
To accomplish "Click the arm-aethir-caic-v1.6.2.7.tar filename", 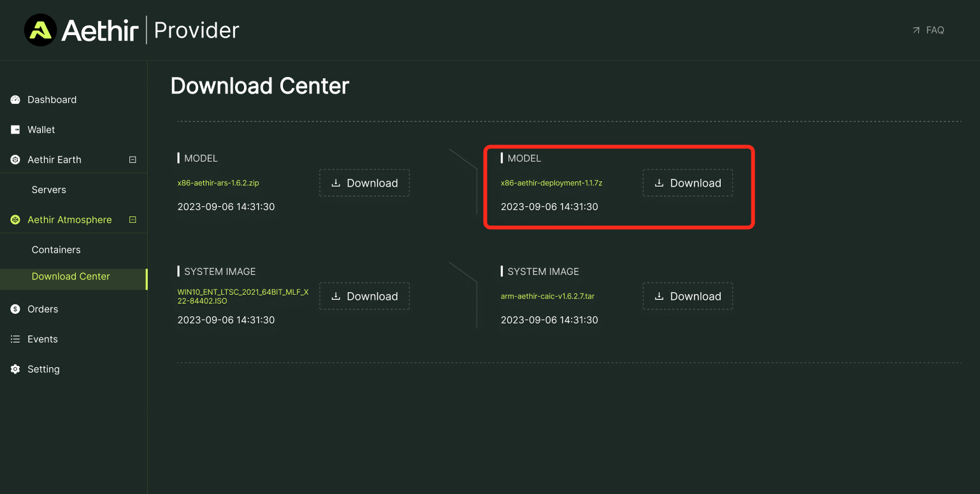I will (547, 296).
